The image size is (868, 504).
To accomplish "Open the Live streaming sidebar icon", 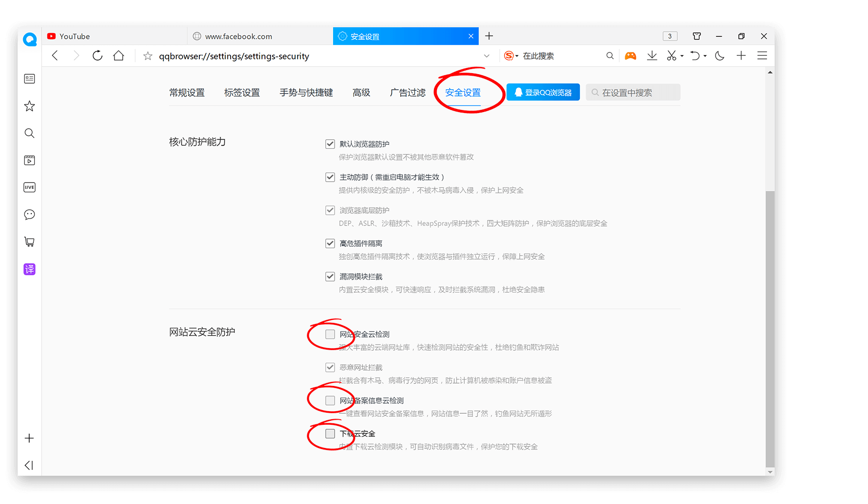I will 29,187.
